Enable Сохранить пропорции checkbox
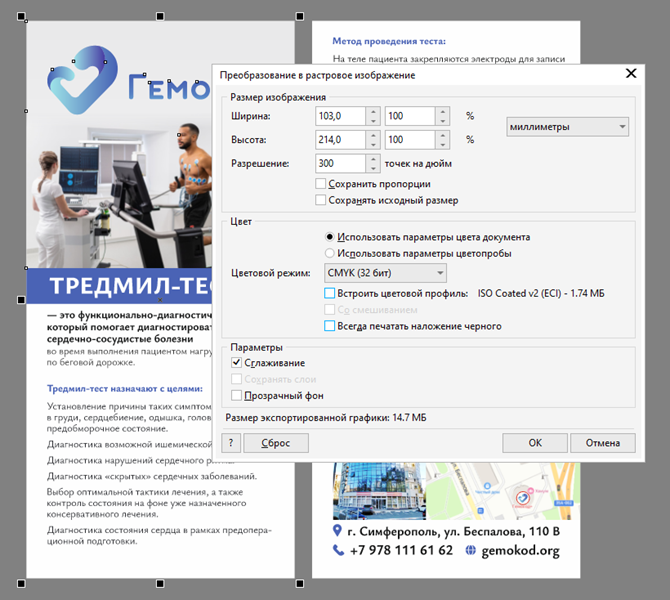 320,184
